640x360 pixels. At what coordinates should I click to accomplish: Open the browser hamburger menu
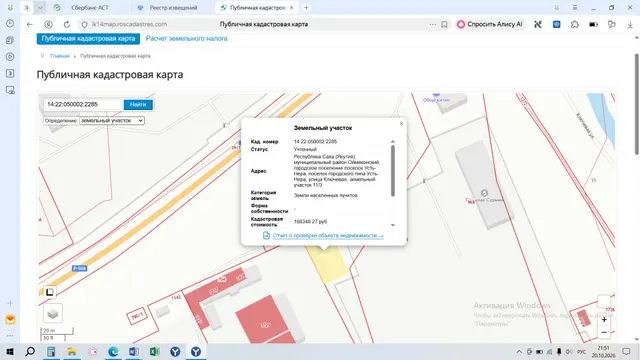[x=575, y=8]
